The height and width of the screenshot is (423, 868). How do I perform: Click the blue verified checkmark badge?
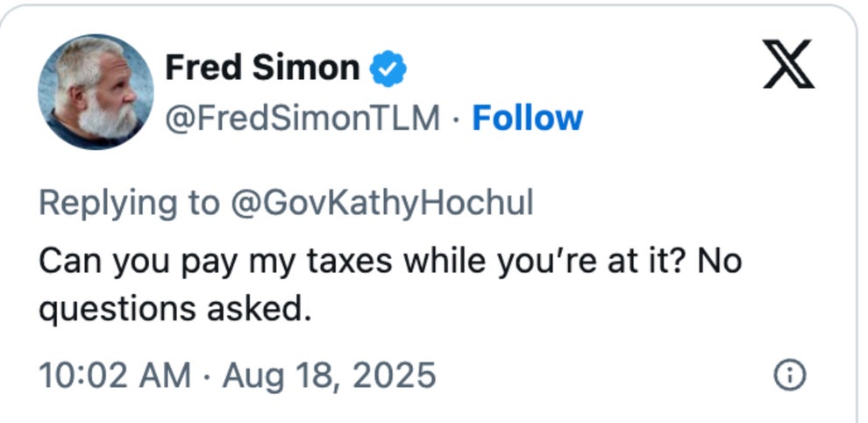pos(387,68)
